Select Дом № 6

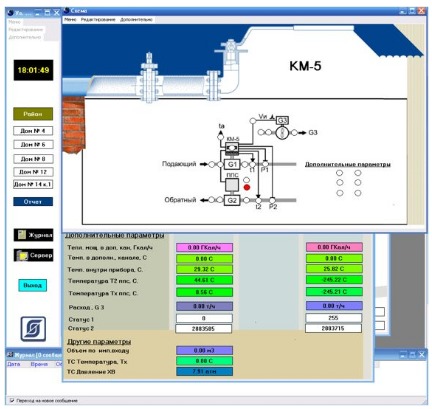(33, 145)
